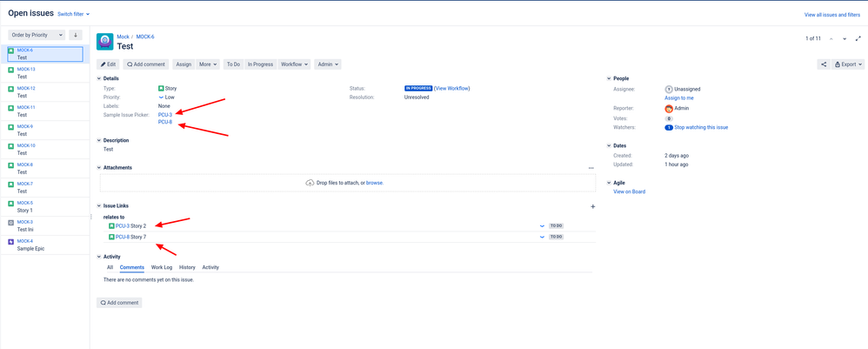868x349 pixels.
Task: Click the Unassigned avatar icon
Action: 669,89
